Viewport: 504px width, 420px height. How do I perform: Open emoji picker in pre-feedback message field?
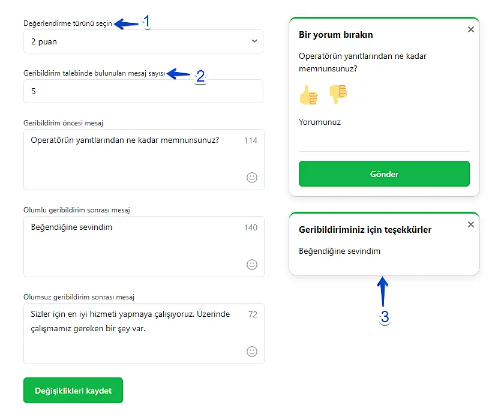click(x=252, y=178)
